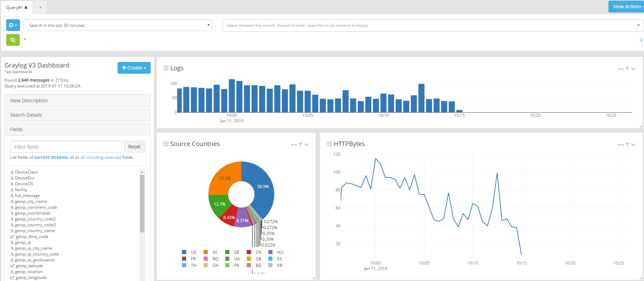This screenshot has height=281, width=644.
Task: Click the fields list scrollbar thumb
Action: [142, 204]
